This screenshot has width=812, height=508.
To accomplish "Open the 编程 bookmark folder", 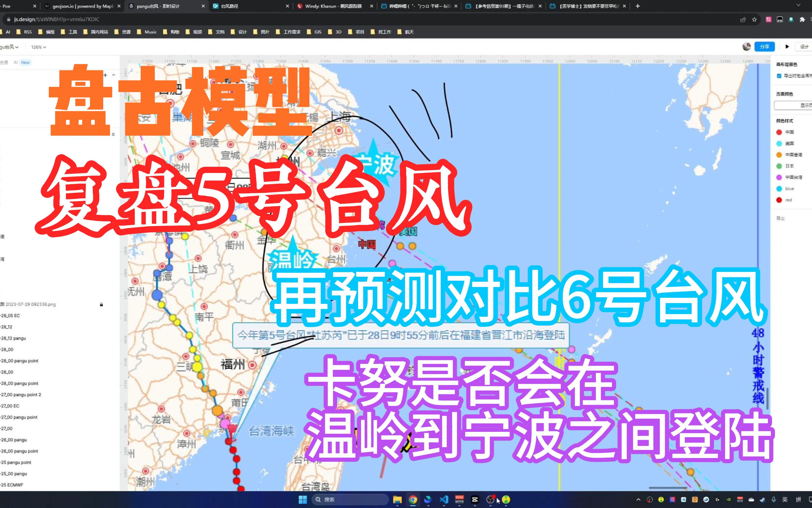I will [x=46, y=32].
